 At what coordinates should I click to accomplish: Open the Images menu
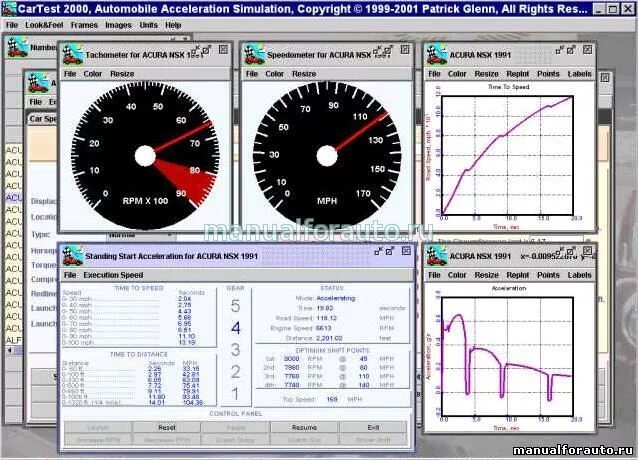(x=118, y=25)
